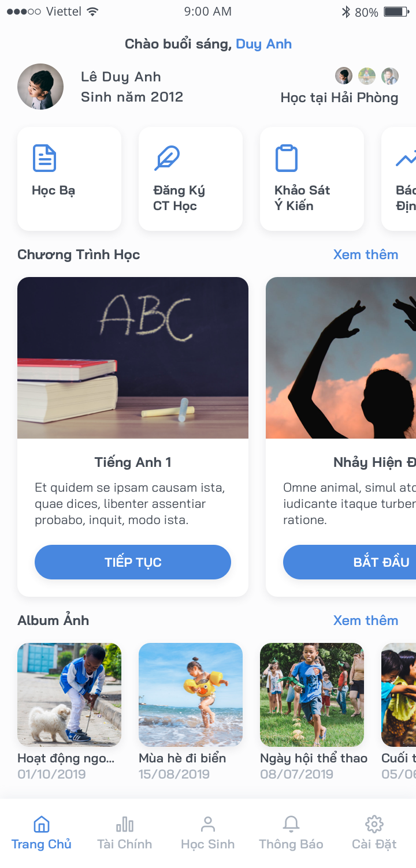The width and height of the screenshot is (416, 868).
Task: Go to the Tài Chính bar chart icon
Action: 125,824
